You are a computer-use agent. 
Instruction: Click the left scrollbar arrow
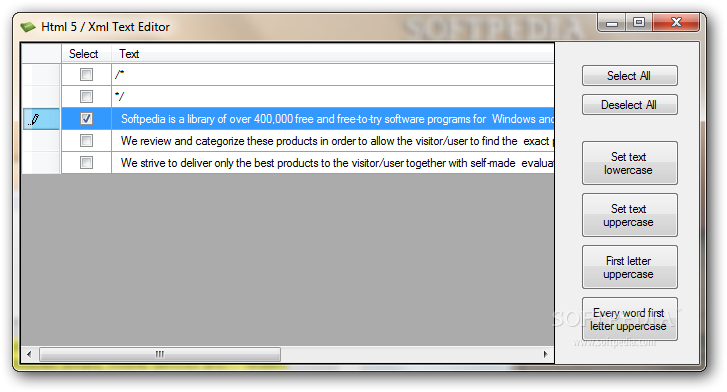click(29, 354)
